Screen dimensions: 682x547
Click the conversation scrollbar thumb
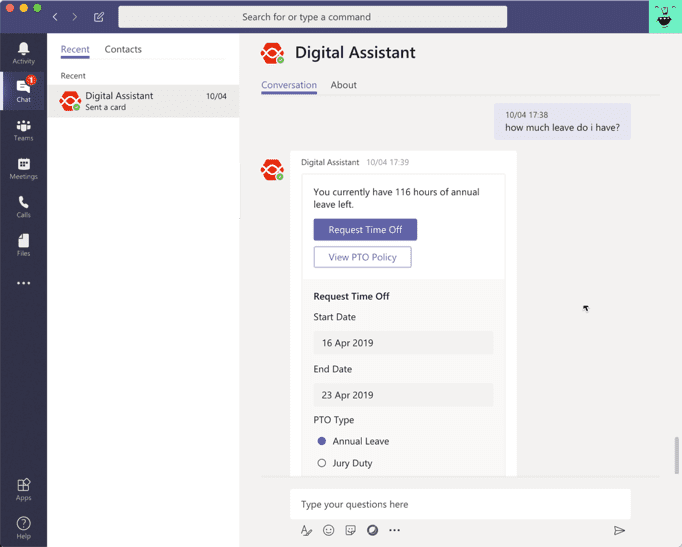(x=676, y=455)
